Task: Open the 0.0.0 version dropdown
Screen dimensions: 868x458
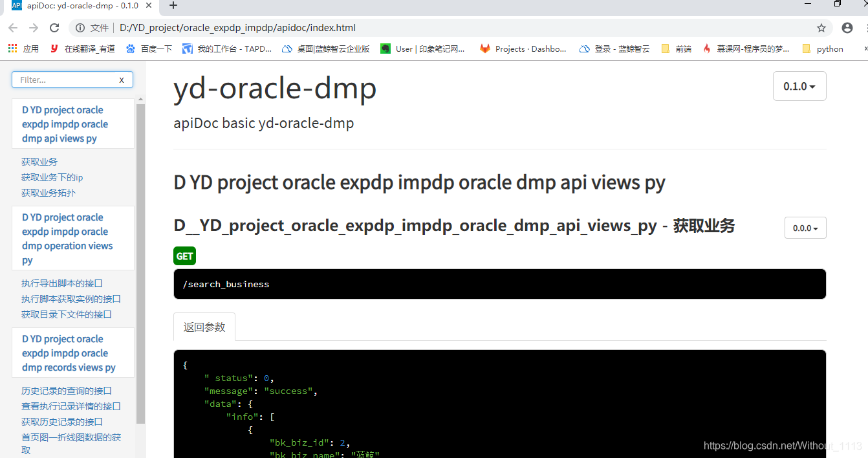Action: pos(805,228)
